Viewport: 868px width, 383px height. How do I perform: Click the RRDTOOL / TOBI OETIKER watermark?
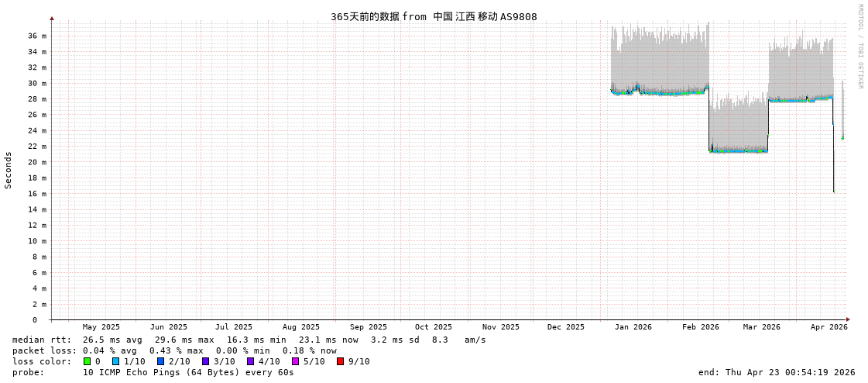[859, 47]
